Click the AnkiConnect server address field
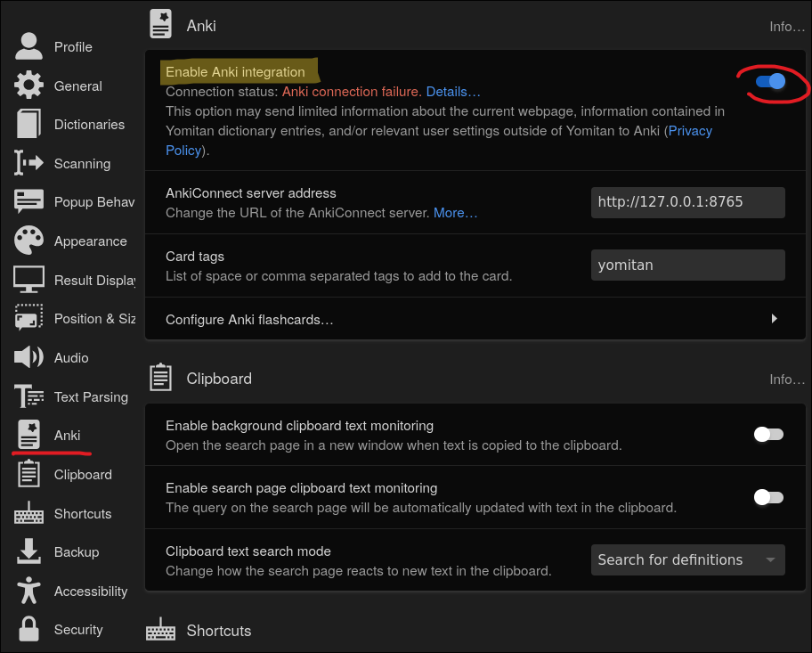Screen dimensions: 812x653 pos(687,202)
